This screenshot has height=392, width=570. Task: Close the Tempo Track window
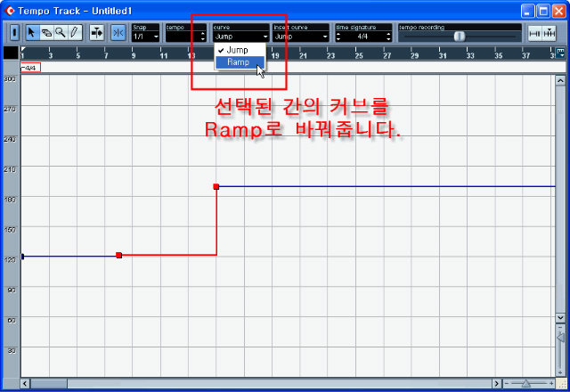coord(559,11)
